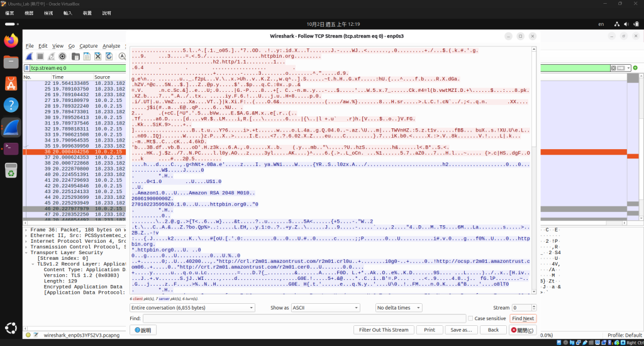Open the Go menu
Screen dimensions: 644x346
[x=72, y=46]
